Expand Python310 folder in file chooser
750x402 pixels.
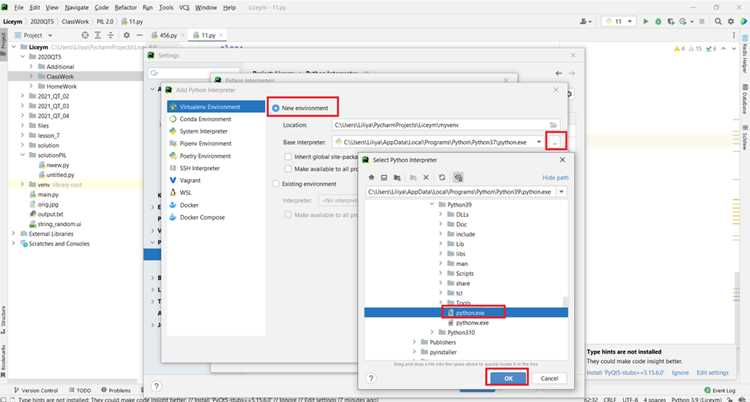click(432, 332)
